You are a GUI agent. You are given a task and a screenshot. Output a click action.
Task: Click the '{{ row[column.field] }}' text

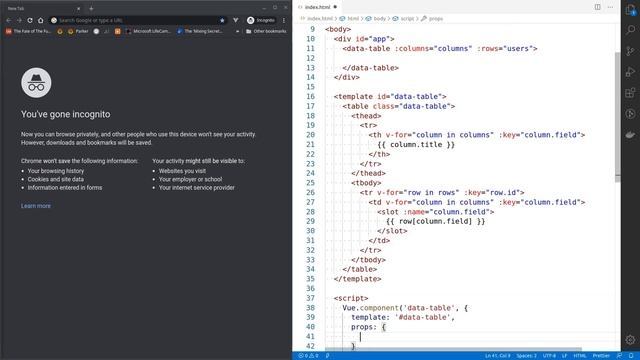(x=436, y=221)
